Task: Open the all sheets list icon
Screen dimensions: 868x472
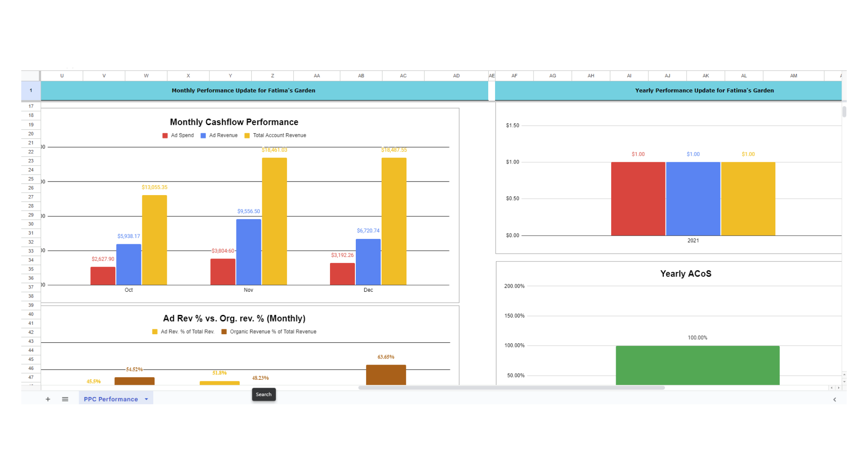Action: tap(65, 399)
